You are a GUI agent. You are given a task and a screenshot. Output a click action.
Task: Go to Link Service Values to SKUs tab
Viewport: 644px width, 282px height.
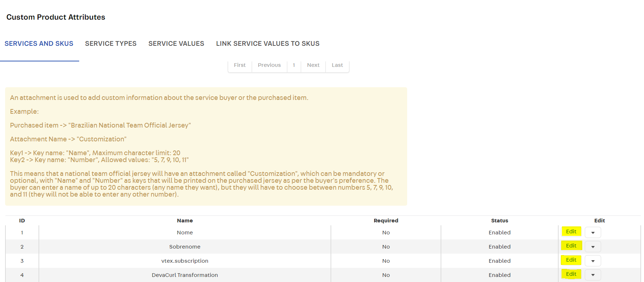[x=268, y=44]
